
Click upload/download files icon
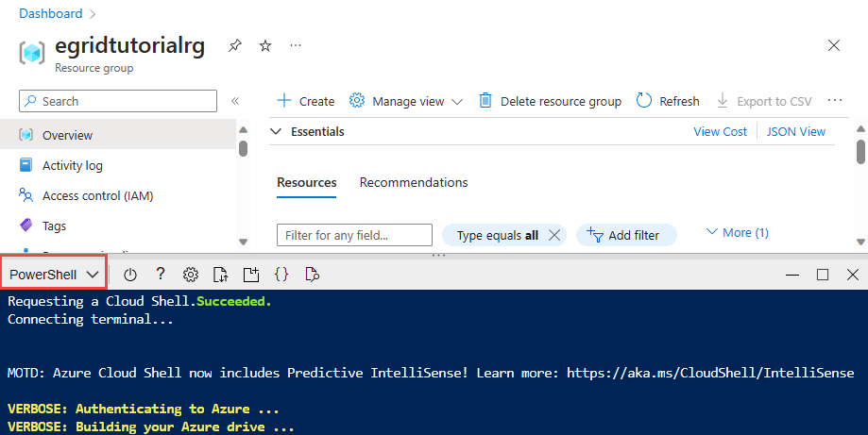[x=220, y=275]
